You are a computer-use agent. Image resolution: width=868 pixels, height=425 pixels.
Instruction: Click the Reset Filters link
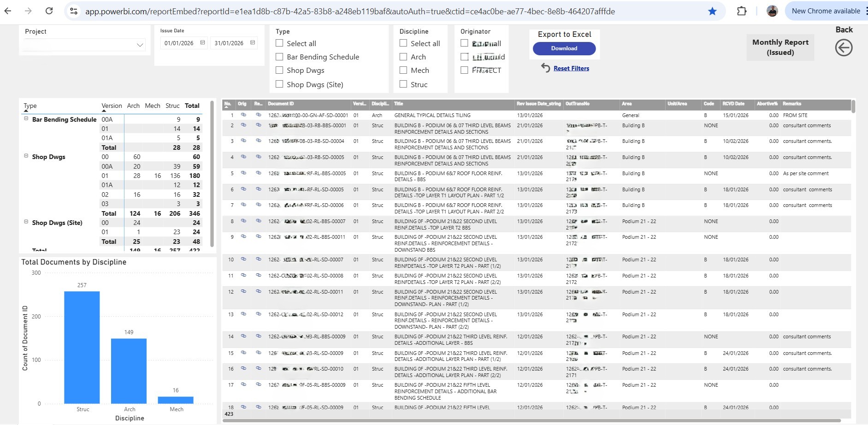571,68
